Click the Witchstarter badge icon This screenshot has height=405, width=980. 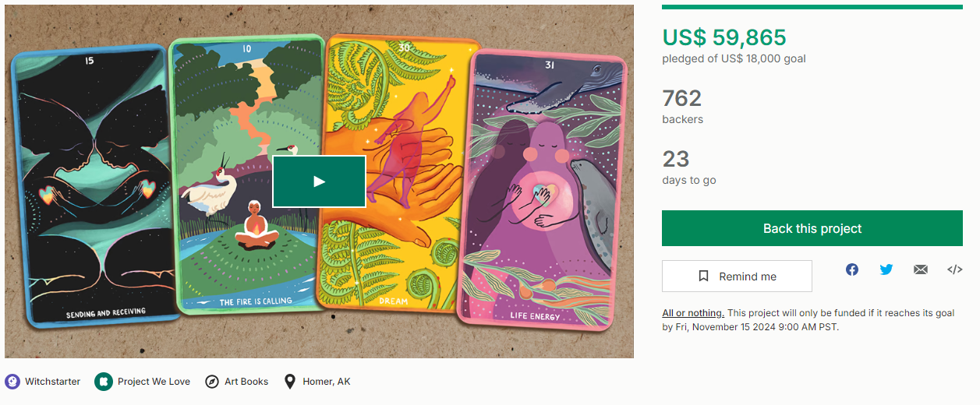click(x=12, y=382)
